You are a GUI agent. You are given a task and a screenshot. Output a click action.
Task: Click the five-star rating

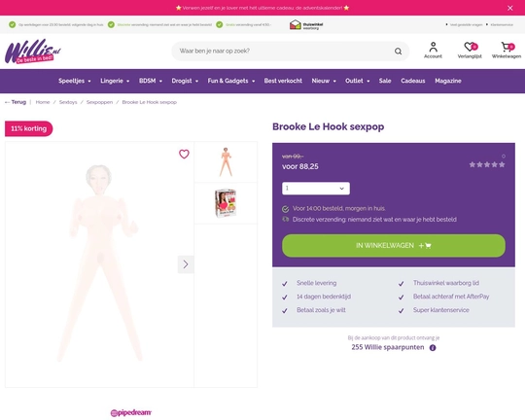[x=487, y=164]
